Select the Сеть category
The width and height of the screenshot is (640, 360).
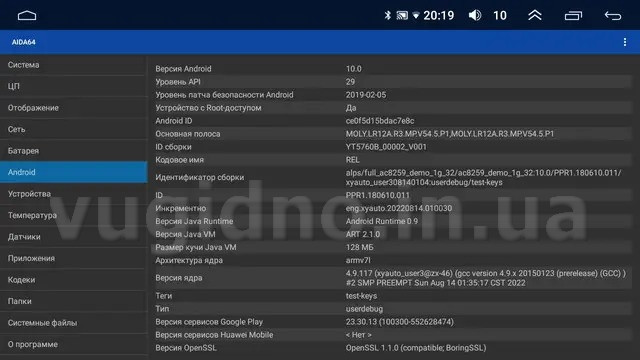pos(74,129)
